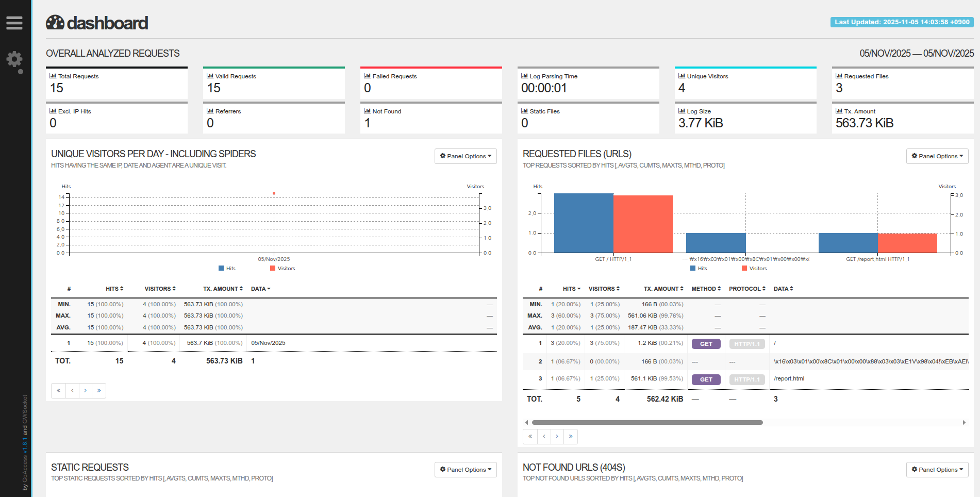Click the Requested Files horizontal scrollbar
Image resolution: width=980 pixels, height=497 pixels.
647,422
